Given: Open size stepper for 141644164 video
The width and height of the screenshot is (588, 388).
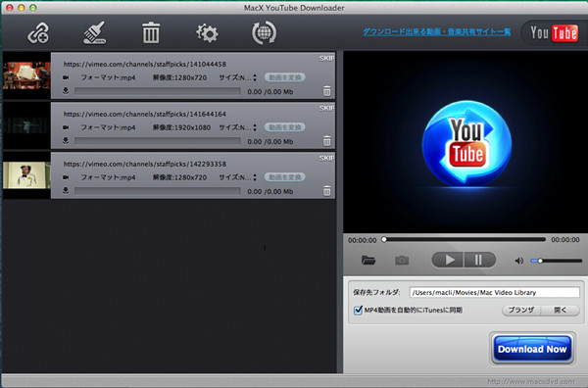Looking at the screenshot, I should [x=255, y=127].
